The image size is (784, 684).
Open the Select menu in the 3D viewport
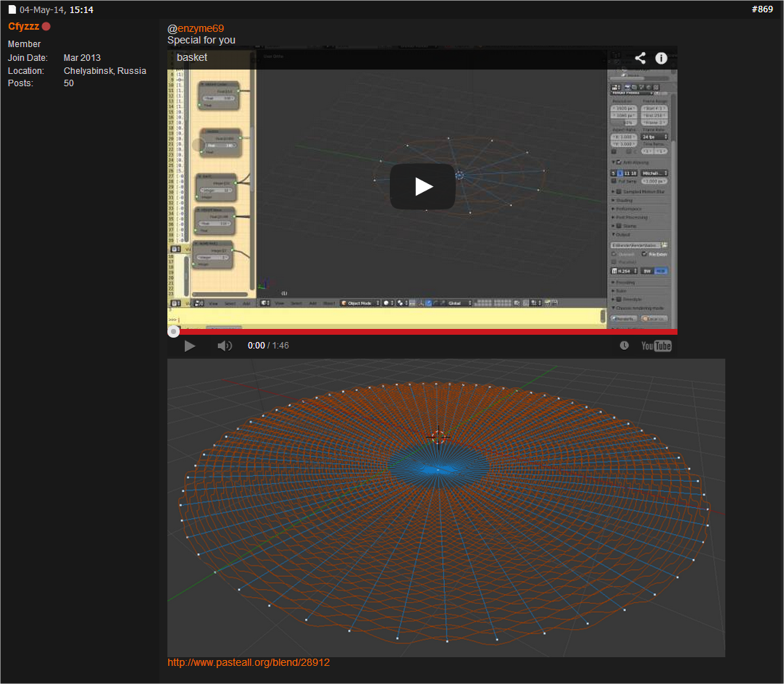[296, 303]
